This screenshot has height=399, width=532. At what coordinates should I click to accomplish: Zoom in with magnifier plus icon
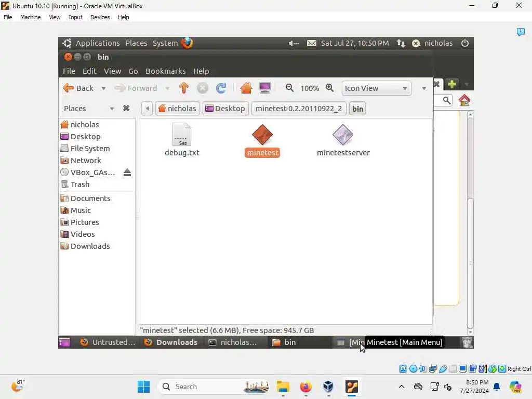click(329, 88)
